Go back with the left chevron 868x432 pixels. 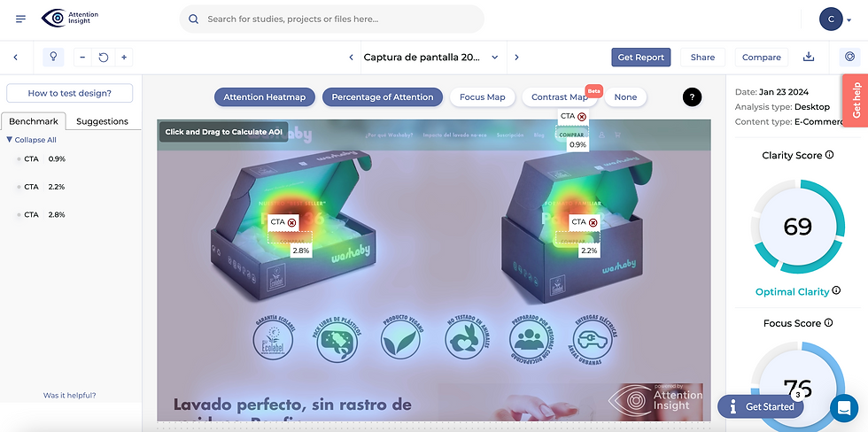[x=16, y=57]
